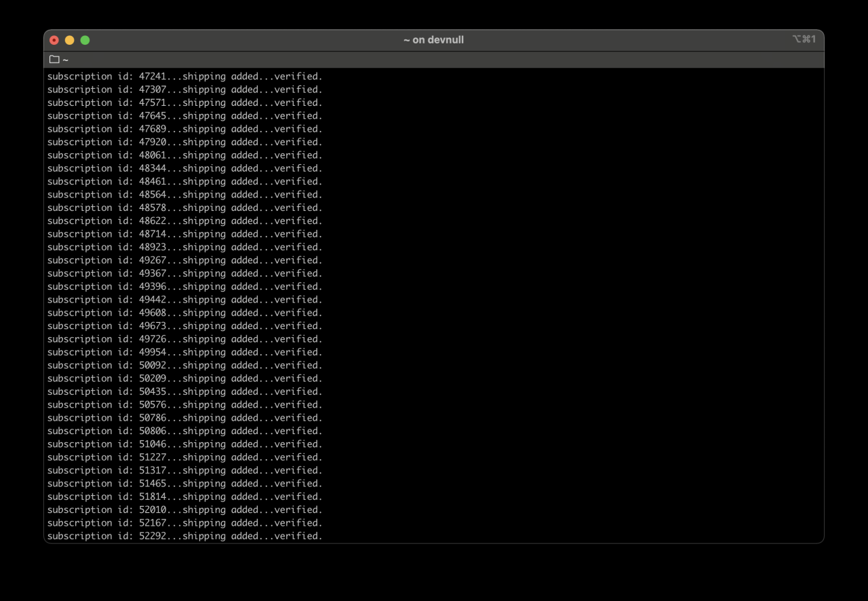Click the line with subscription id 51814

185,497
